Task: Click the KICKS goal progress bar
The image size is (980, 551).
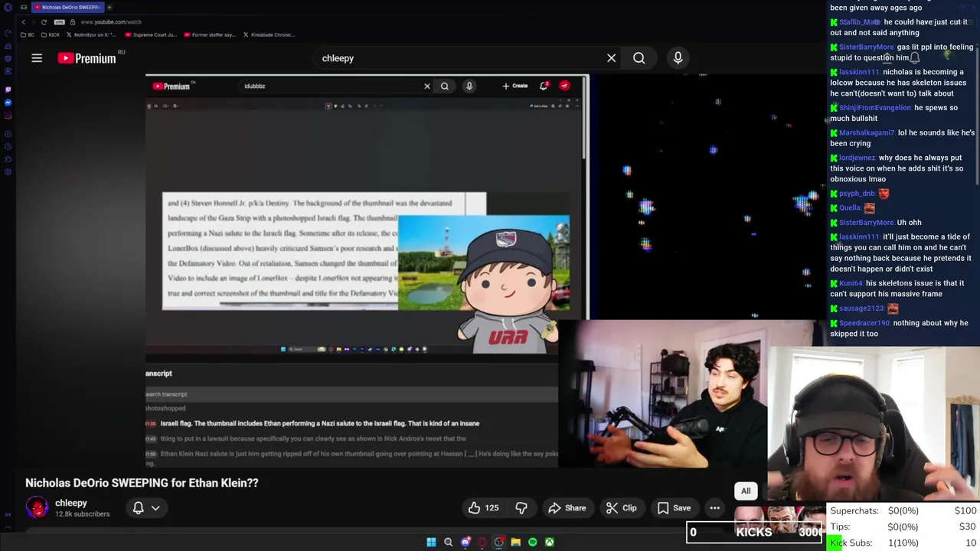Action: 754,533
